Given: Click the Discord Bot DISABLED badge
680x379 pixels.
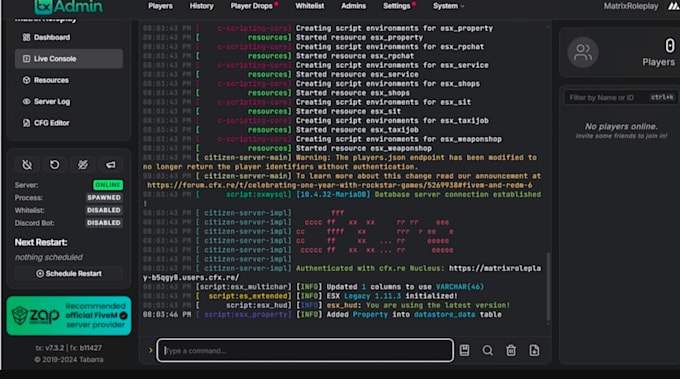Looking at the screenshot, I should coord(104,223).
